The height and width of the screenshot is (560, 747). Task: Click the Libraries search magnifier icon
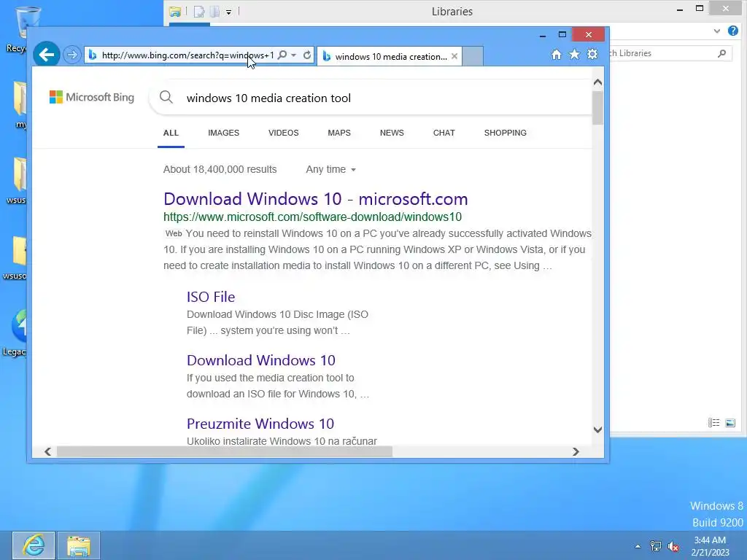pos(721,53)
